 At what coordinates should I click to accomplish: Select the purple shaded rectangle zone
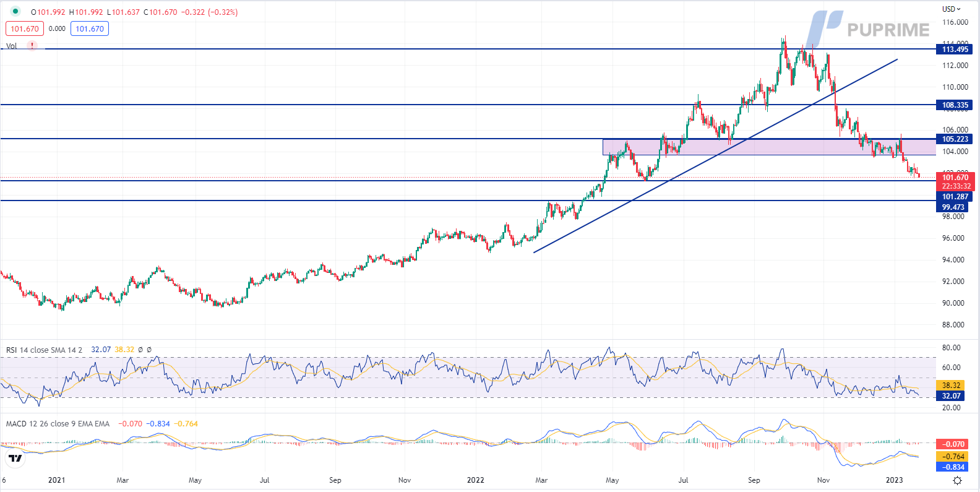769,147
